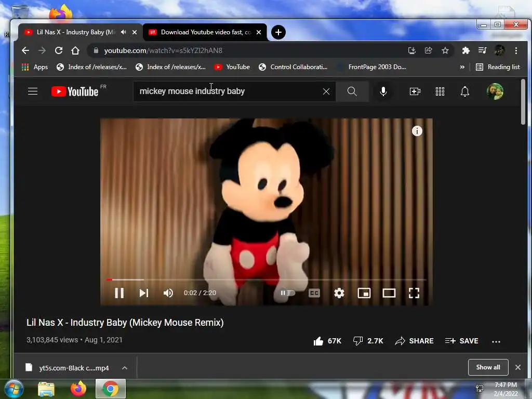The width and height of the screenshot is (532, 399).
Task: Dislike the video (2.7K thumbs down)
Action: click(368, 341)
